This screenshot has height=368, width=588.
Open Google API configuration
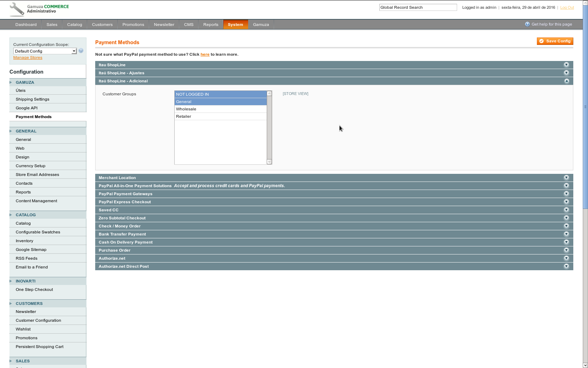[27, 108]
